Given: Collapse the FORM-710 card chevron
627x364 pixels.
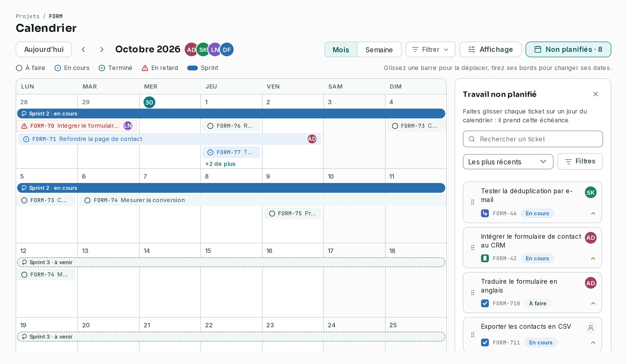Looking at the screenshot, I should (x=593, y=303).
